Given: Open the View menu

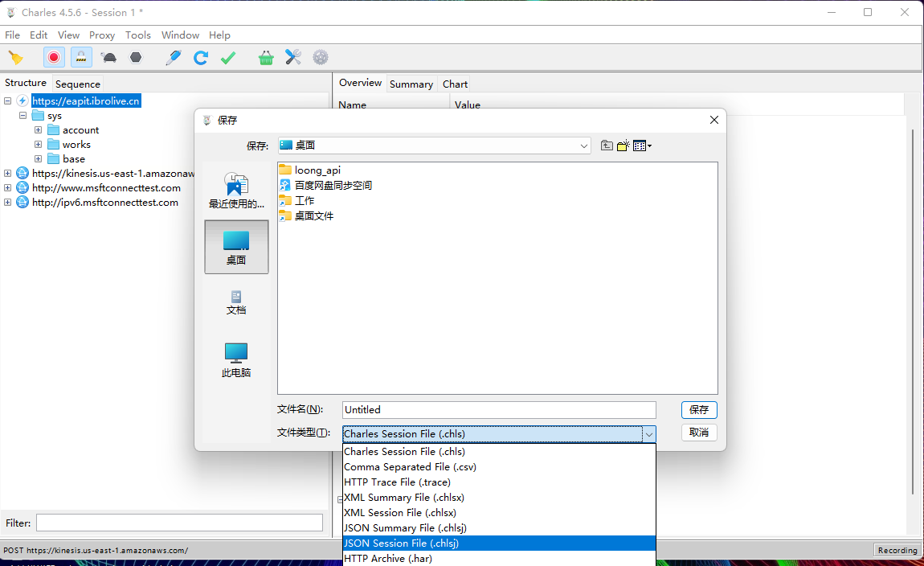Looking at the screenshot, I should 68,35.
